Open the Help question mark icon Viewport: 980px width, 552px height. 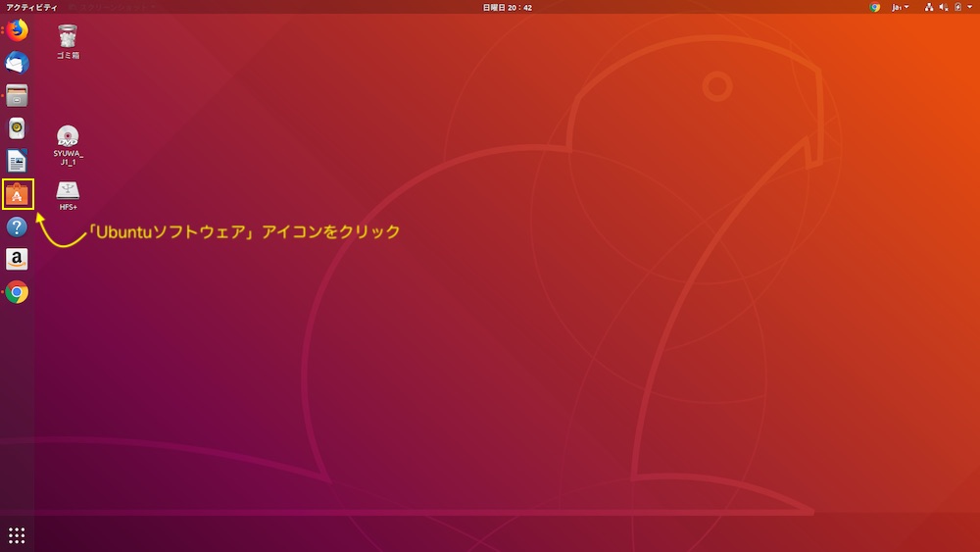(17, 226)
